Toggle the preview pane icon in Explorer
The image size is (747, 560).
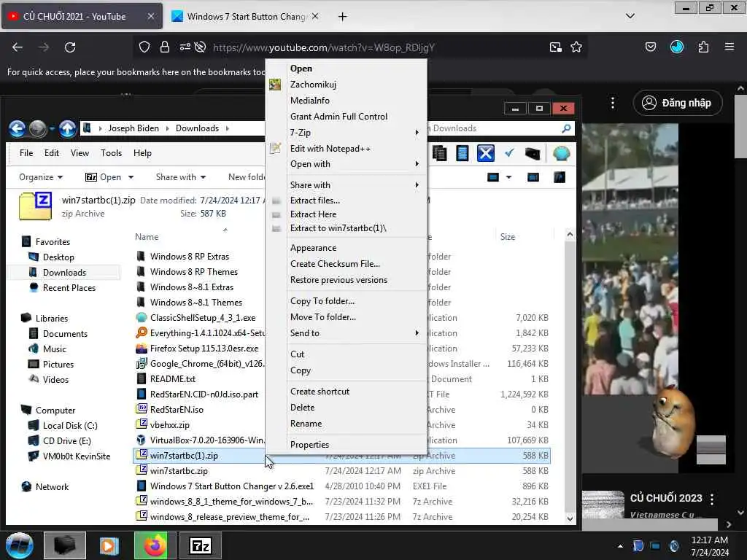coord(533,177)
